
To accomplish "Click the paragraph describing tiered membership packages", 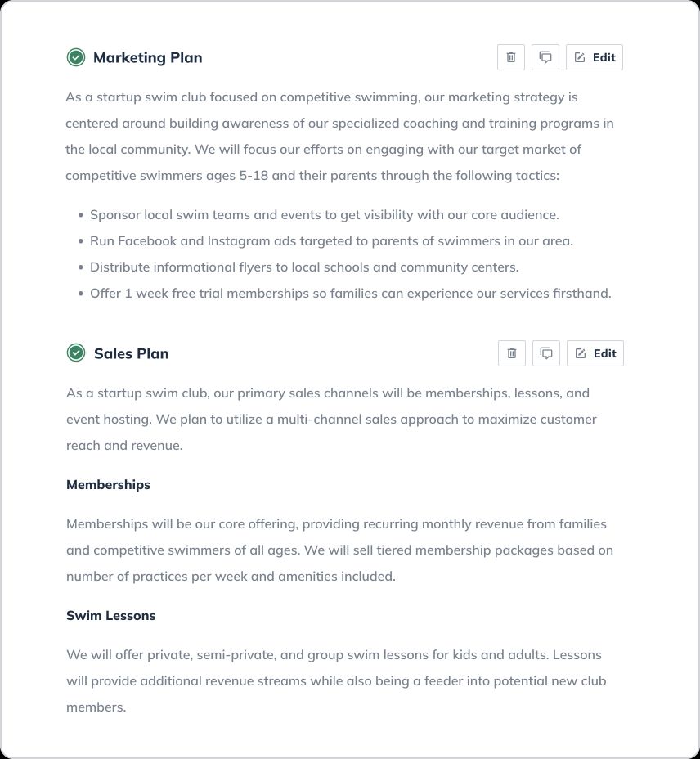I will [339, 550].
